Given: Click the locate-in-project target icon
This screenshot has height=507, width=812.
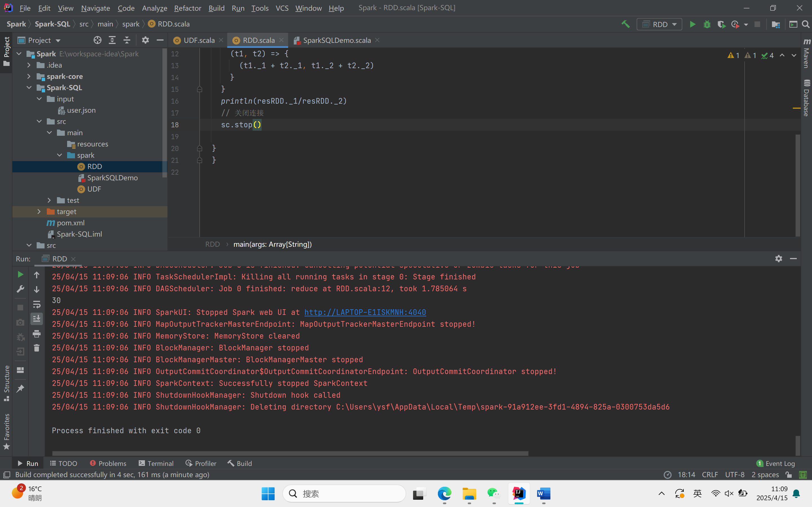Looking at the screenshot, I should [97, 40].
